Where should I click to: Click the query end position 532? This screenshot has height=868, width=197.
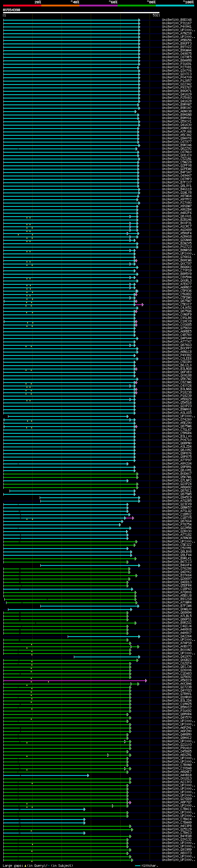[x=155, y=15]
